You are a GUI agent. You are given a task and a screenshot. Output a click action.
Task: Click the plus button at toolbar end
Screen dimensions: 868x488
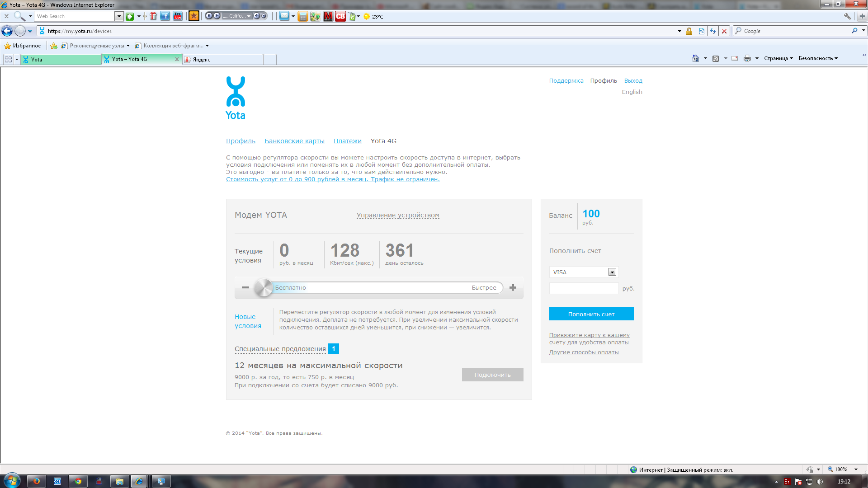coord(862,16)
